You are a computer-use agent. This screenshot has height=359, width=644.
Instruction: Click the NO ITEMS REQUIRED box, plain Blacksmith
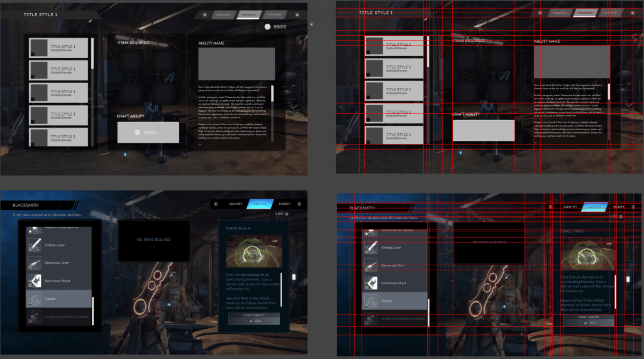pyautogui.click(x=154, y=240)
